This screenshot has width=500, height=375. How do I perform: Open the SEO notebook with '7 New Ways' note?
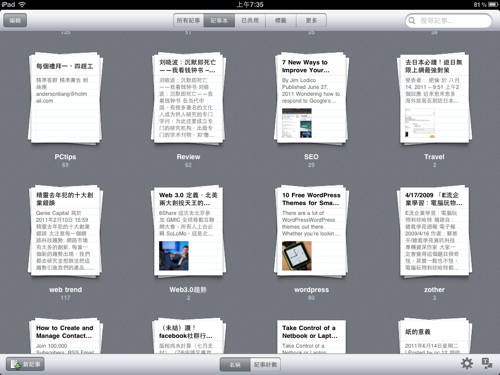(311, 98)
